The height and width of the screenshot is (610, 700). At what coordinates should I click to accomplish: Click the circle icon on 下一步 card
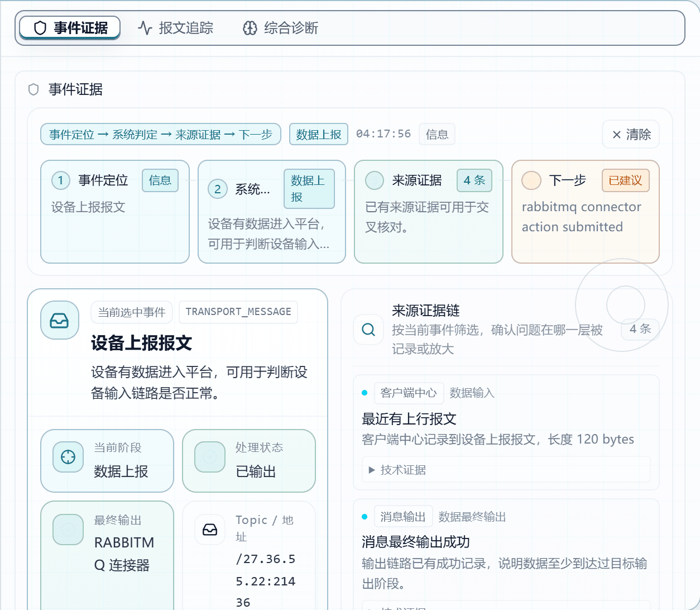[x=531, y=180]
